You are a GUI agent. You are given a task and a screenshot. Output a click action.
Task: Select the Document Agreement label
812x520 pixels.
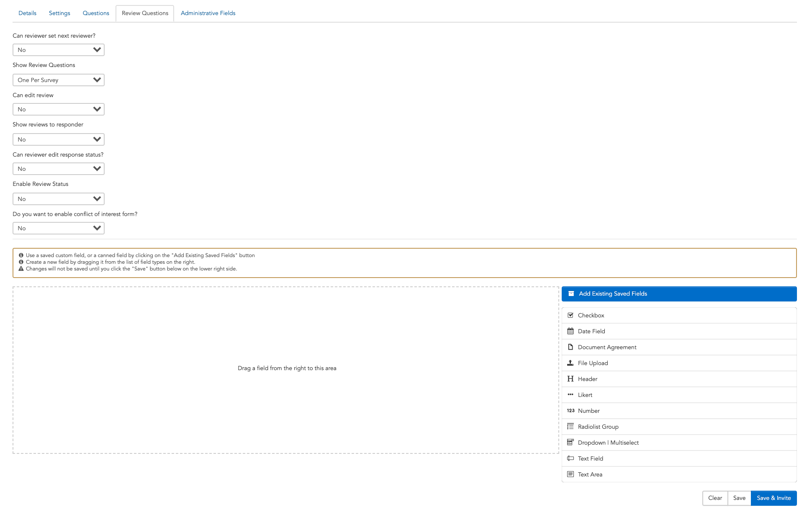point(607,347)
